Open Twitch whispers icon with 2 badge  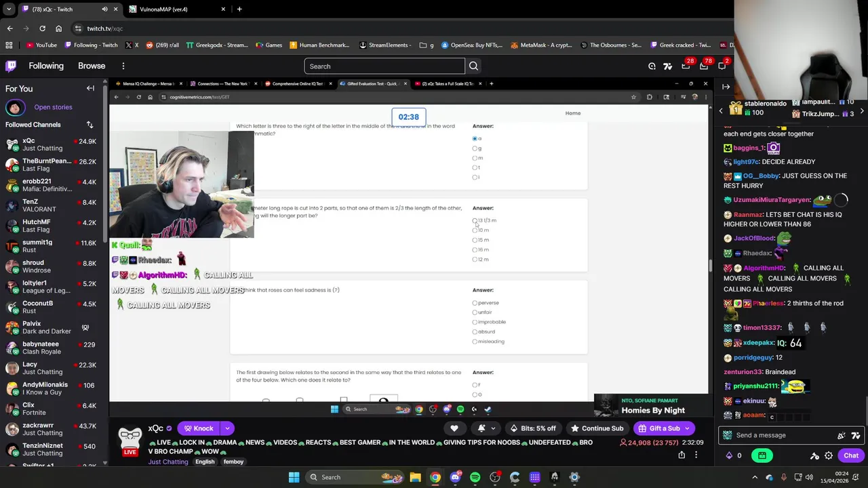click(722, 66)
